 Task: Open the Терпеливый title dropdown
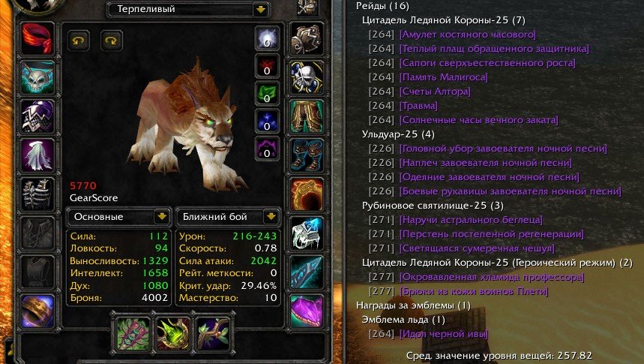click(x=260, y=9)
